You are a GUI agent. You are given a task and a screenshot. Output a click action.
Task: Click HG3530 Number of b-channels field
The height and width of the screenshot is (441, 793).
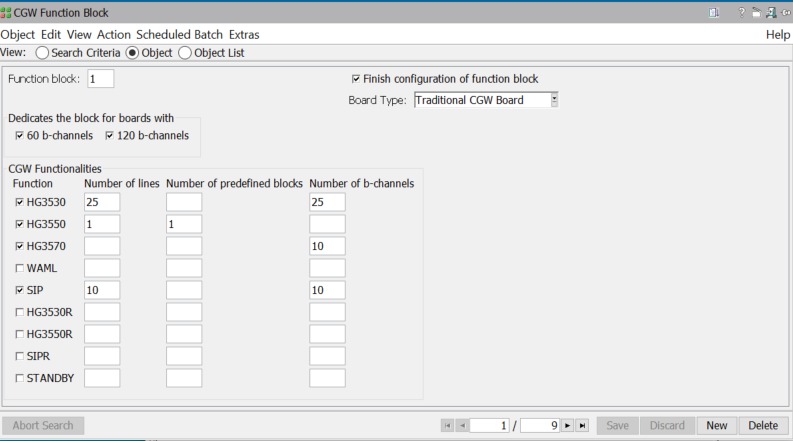click(327, 202)
